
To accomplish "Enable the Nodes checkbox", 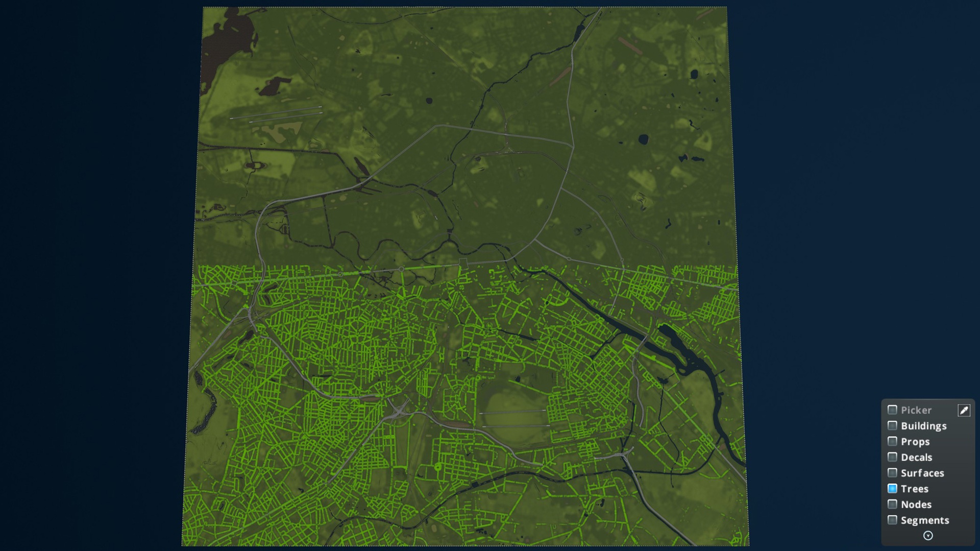I will [x=893, y=504].
